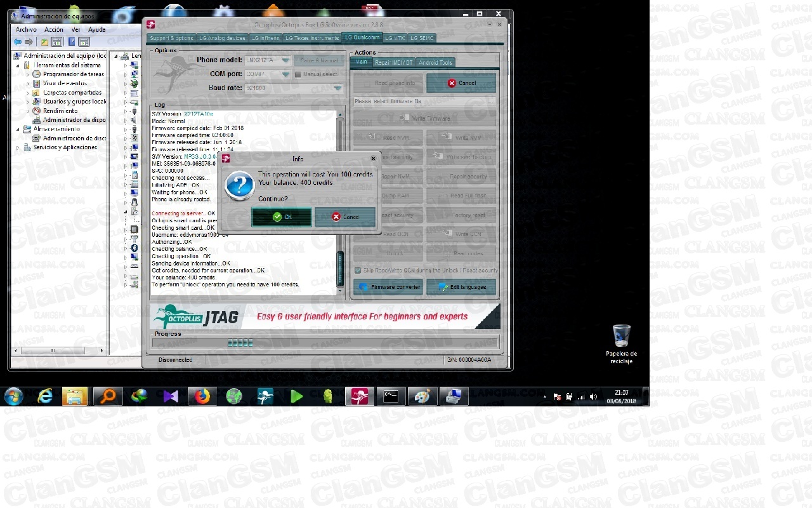
Task: Expand the Rendimiento node
Action: coord(28,110)
